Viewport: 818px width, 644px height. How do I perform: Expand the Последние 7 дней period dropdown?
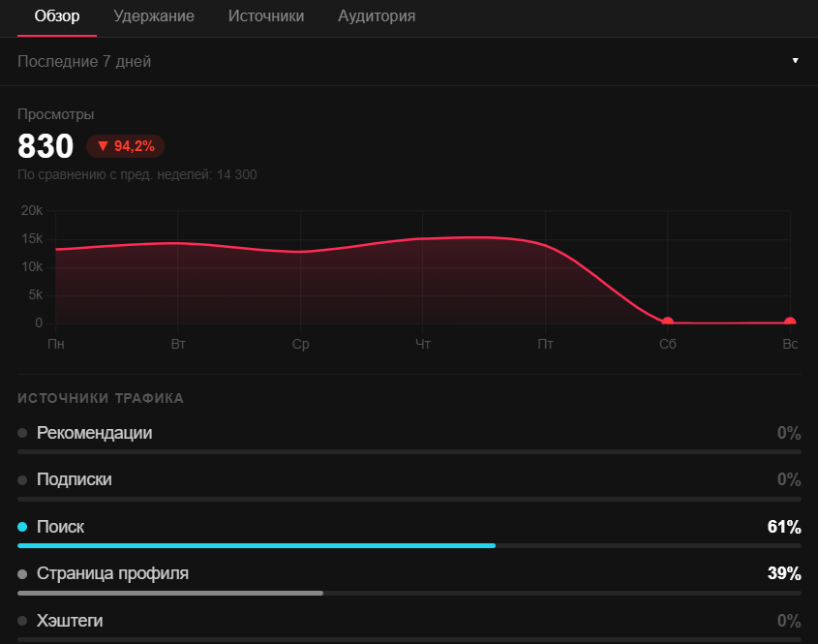tap(409, 61)
